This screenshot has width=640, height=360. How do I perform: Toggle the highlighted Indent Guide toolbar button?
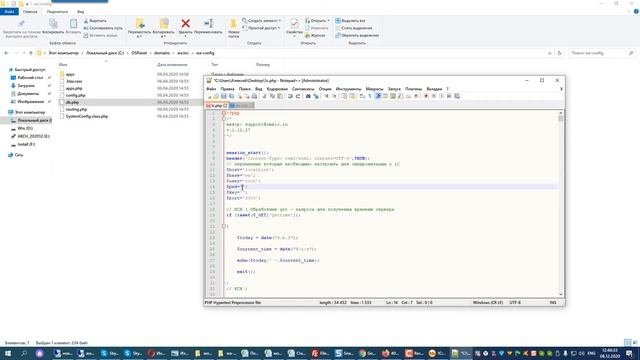coord(378,96)
